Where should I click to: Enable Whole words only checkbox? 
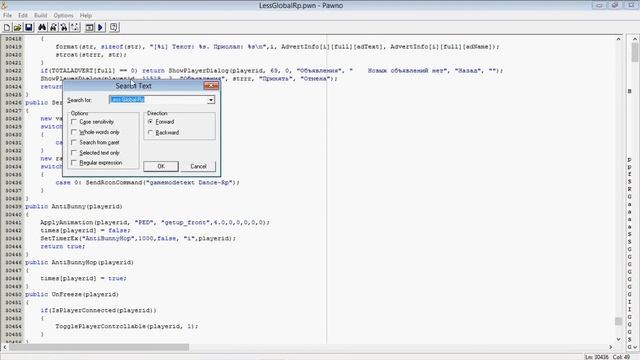(x=74, y=132)
